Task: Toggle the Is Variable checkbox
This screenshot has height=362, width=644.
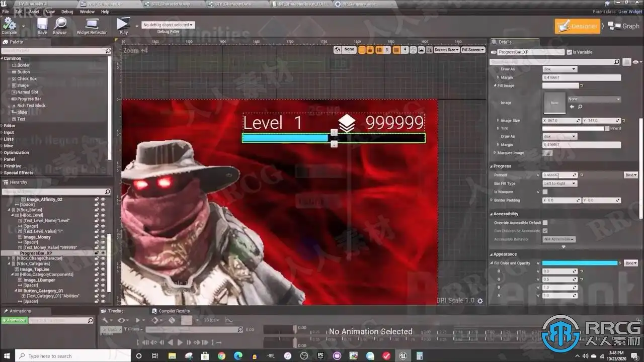Action: 569,52
